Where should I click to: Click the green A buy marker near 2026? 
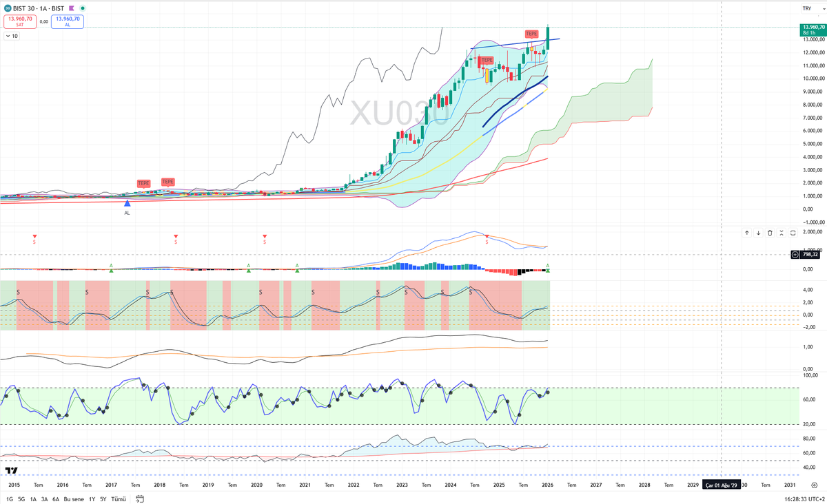tap(548, 267)
